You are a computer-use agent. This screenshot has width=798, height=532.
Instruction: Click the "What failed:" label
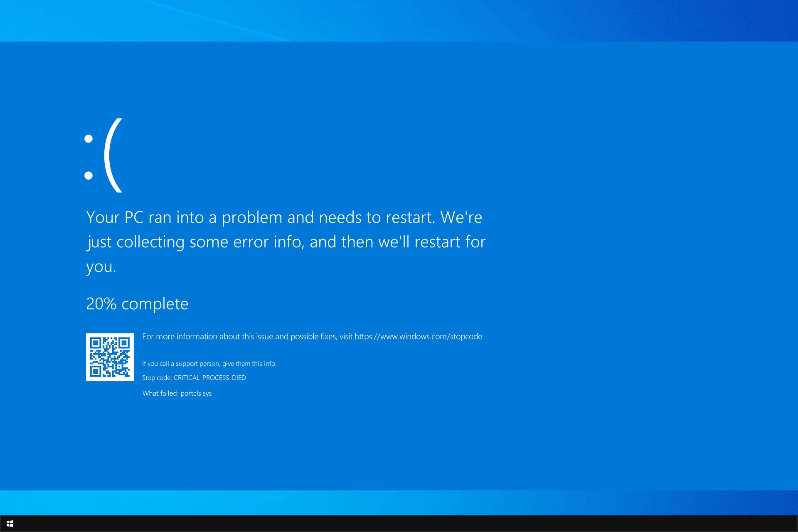click(160, 393)
